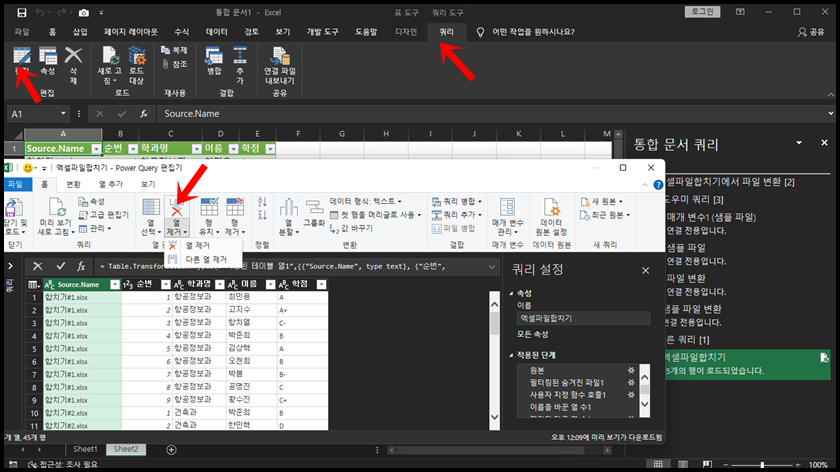This screenshot has width=840, height=472.
Task: Click the 복제 query button
Action: coord(174,50)
